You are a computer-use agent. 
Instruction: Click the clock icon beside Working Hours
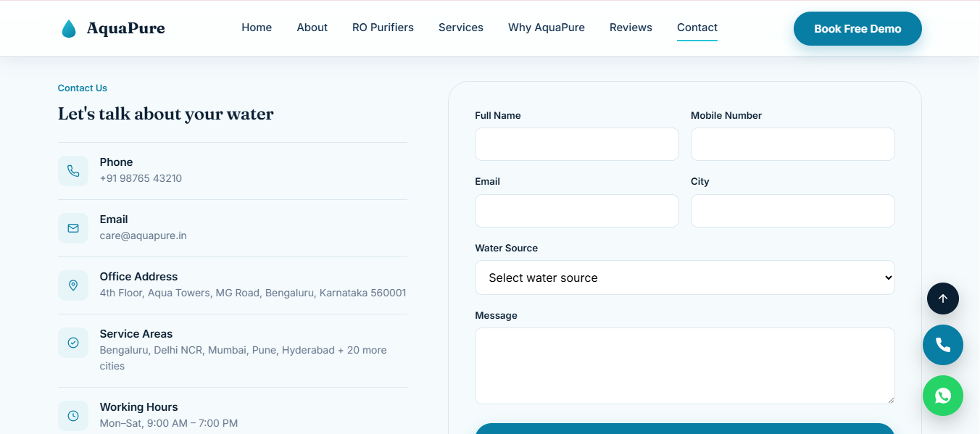pyautogui.click(x=73, y=416)
